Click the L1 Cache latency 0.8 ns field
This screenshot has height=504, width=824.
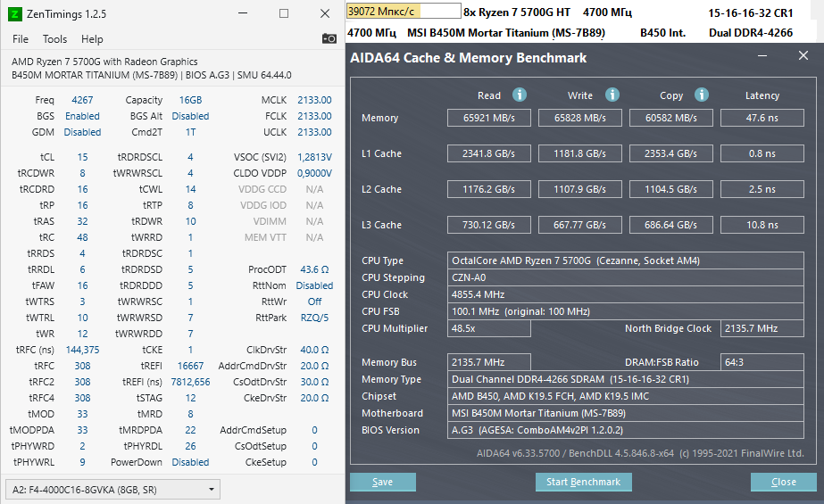click(x=762, y=153)
